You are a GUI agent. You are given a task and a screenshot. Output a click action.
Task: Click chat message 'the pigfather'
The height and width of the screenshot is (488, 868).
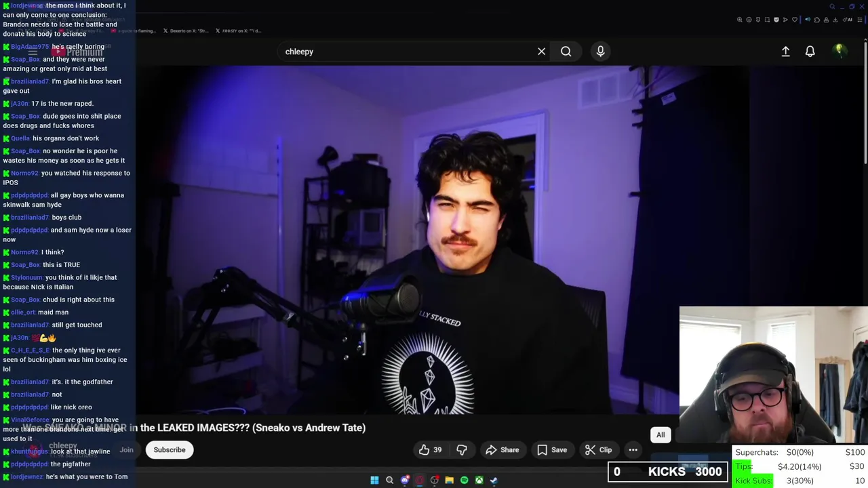pyautogui.click(x=71, y=464)
